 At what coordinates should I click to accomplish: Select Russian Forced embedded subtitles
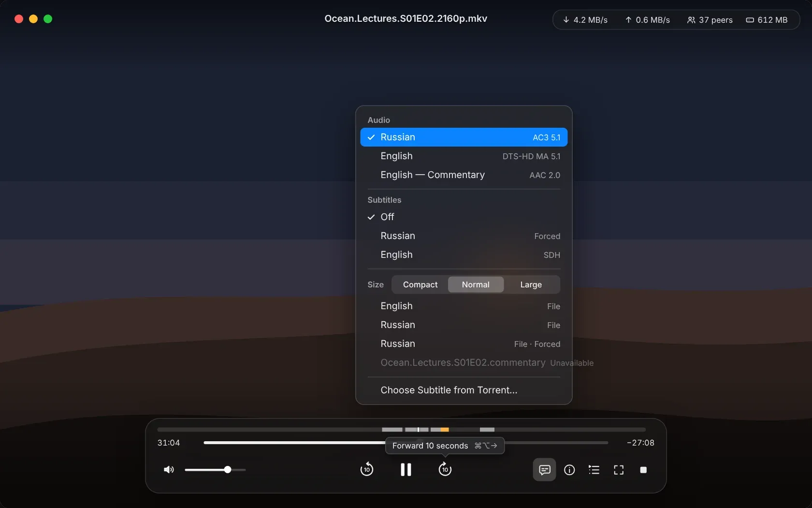point(464,236)
